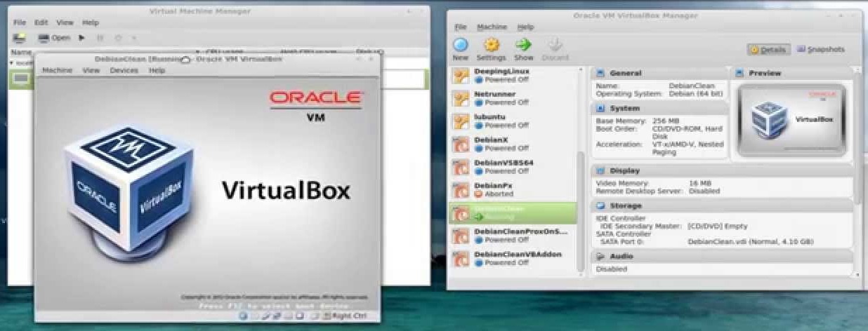The height and width of the screenshot is (331, 868).
Task: Switch to Snapshots view in VirtualBox Manager
Action: click(821, 50)
